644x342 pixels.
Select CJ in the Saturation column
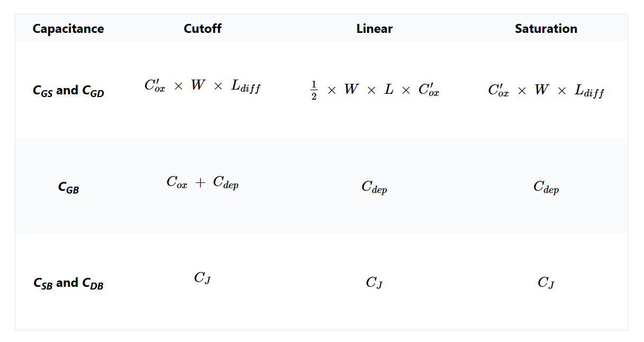(546, 283)
